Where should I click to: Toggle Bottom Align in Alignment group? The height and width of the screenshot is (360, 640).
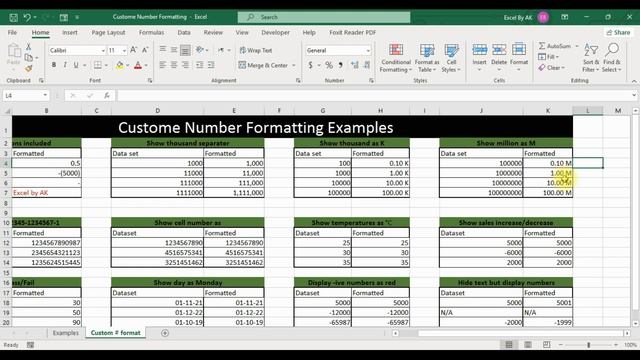(x=185, y=50)
